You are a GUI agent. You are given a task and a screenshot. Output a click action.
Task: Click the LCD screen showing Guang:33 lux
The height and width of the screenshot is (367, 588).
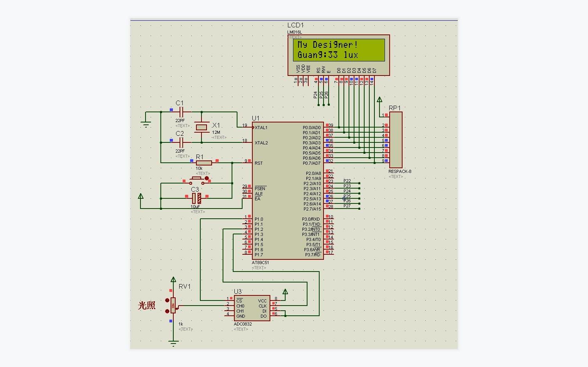click(339, 50)
